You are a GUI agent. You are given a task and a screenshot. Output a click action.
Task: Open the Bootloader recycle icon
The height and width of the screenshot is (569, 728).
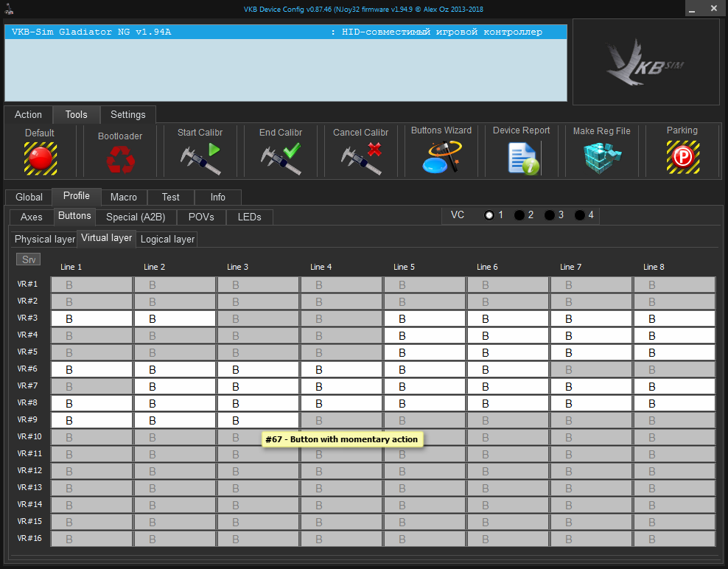(120, 160)
